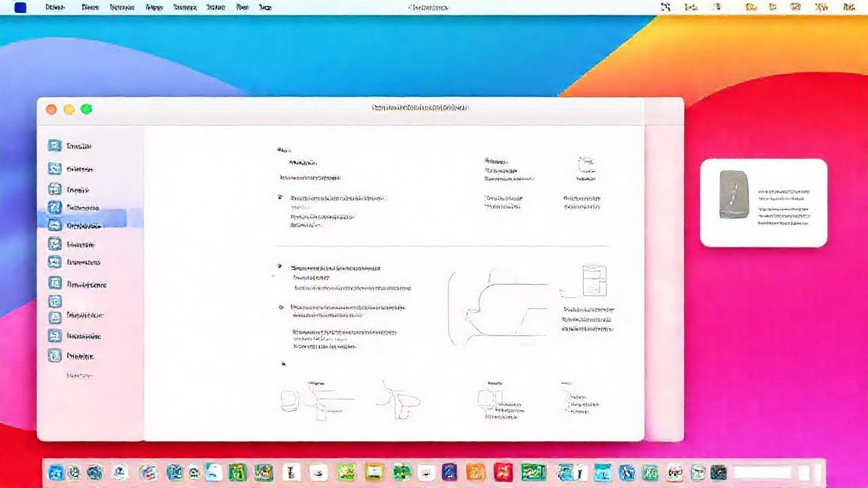The image size is (868, 488).
Task: Click the small illustration icon at top-right of content
Action: click(586, 165)
